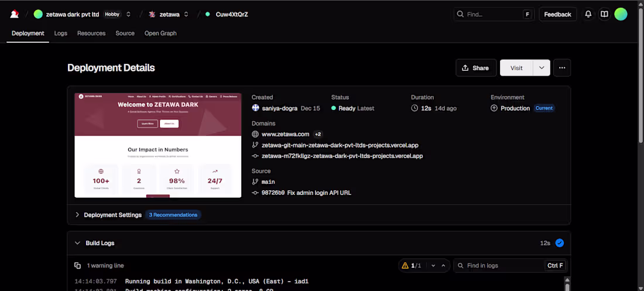Click the Running build in Washington log line
The image size is (644, 291).
pyautogui.click(x=217, y=282)
